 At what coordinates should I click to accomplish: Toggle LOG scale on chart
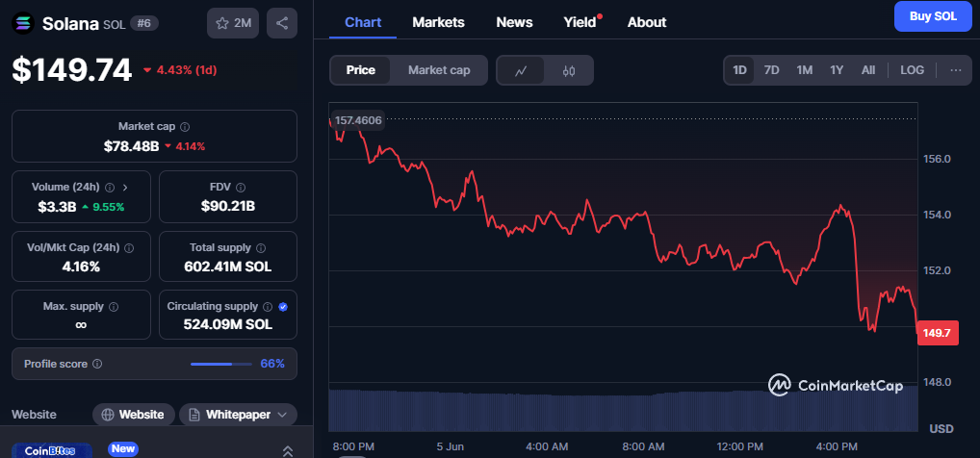click(912, 70)
